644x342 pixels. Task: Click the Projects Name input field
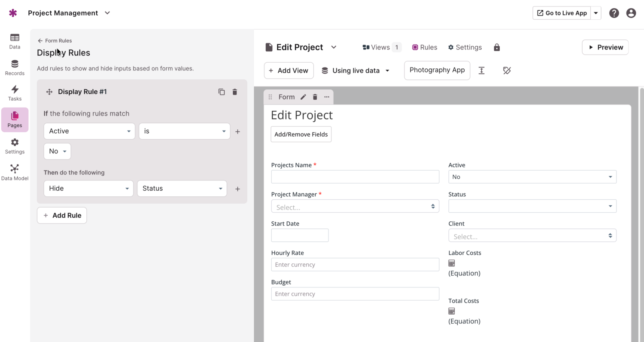[x=355, y=177]
